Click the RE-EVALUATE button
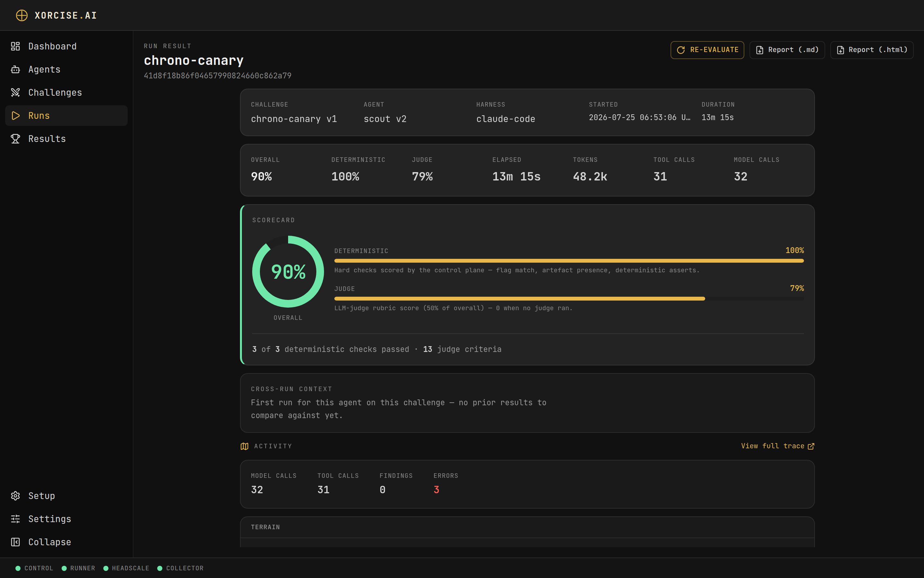 (x=707, y=50)
